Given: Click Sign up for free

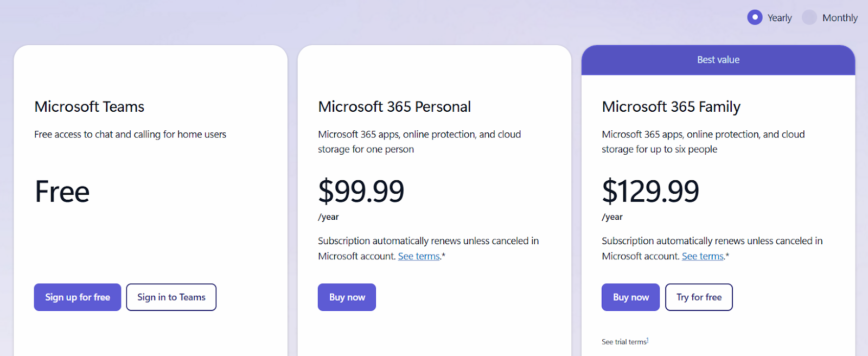Looking at the screenshot, I should pyautogui.click(x=77, y=297).
